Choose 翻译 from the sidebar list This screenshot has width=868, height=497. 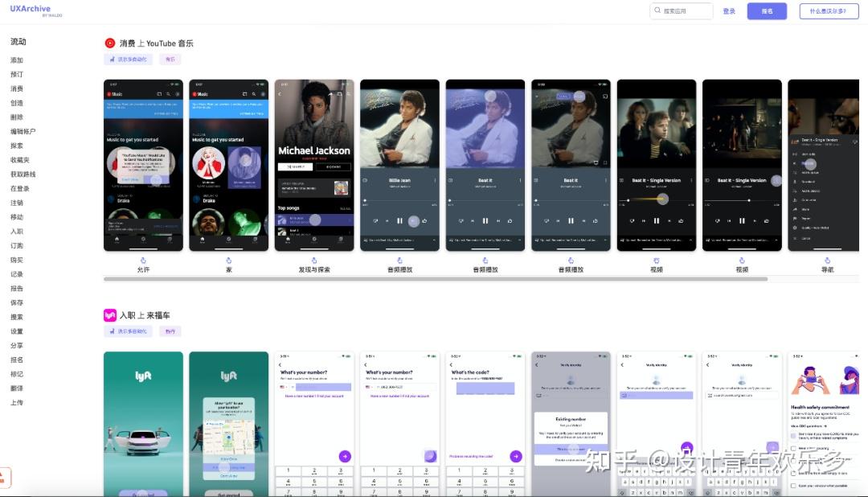tap(17, 388)
